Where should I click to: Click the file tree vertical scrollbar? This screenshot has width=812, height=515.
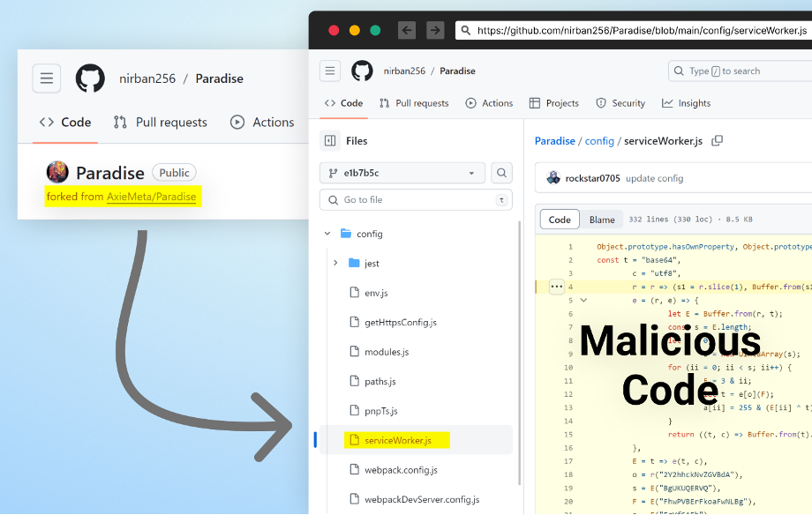coord(519,353)
